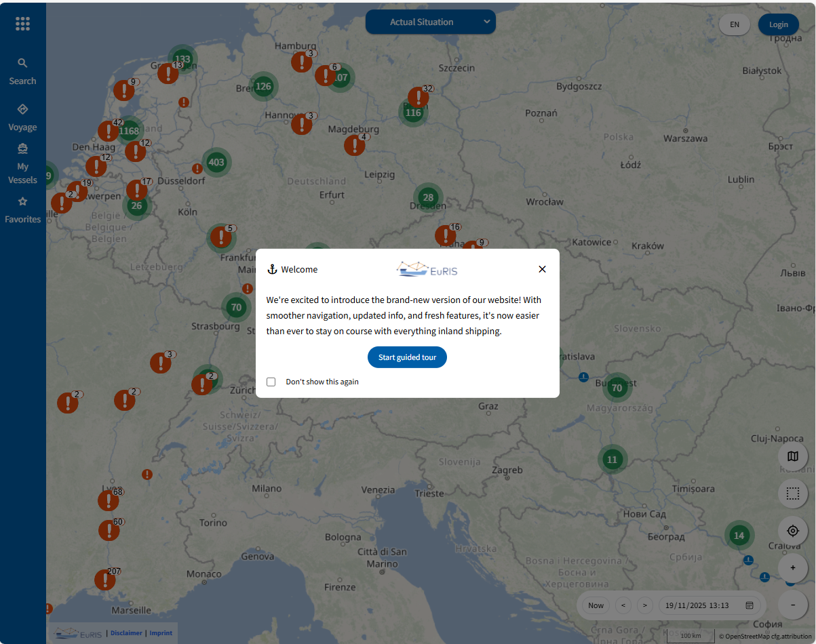Check the "Don't show this again" box

tap(271, 382)
